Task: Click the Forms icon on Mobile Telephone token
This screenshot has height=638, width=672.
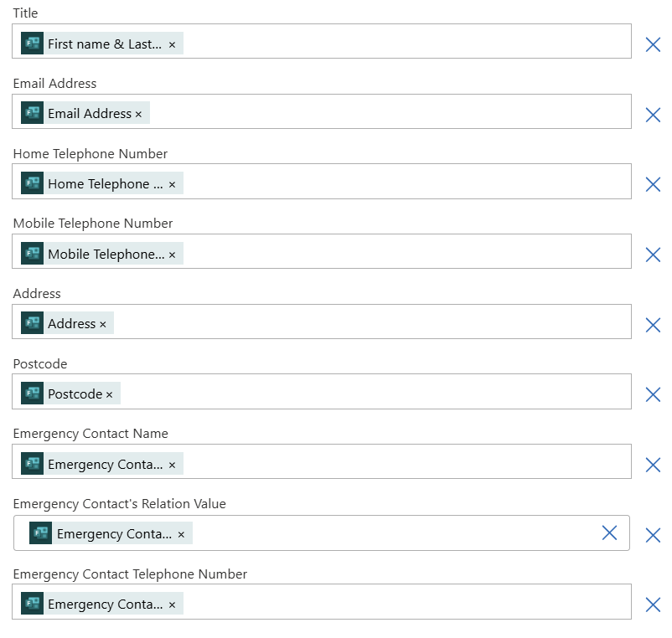Action: coord(32,254)
